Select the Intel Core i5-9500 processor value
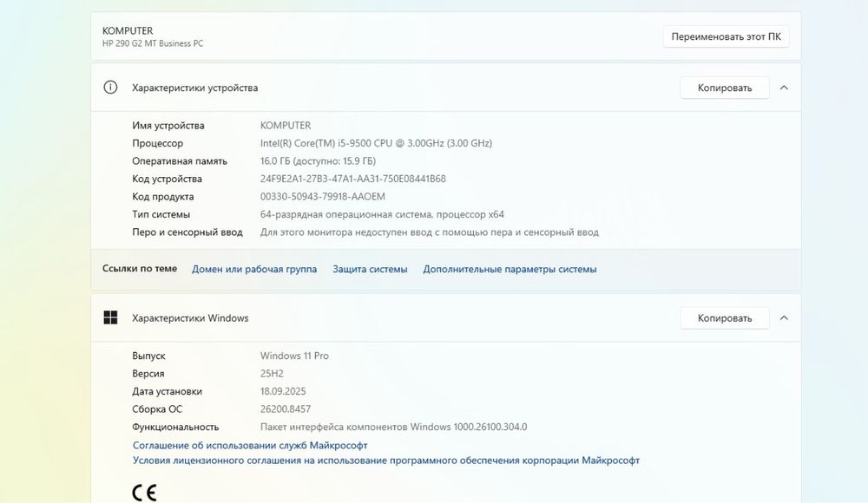868x503 pixels. [376, 143]
